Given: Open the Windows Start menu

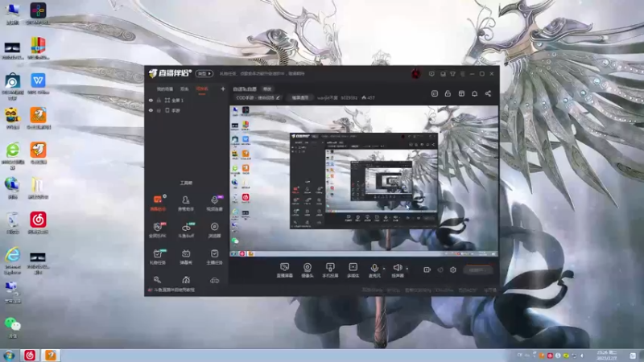Looking at the screenshot, I should pos(9,355).
